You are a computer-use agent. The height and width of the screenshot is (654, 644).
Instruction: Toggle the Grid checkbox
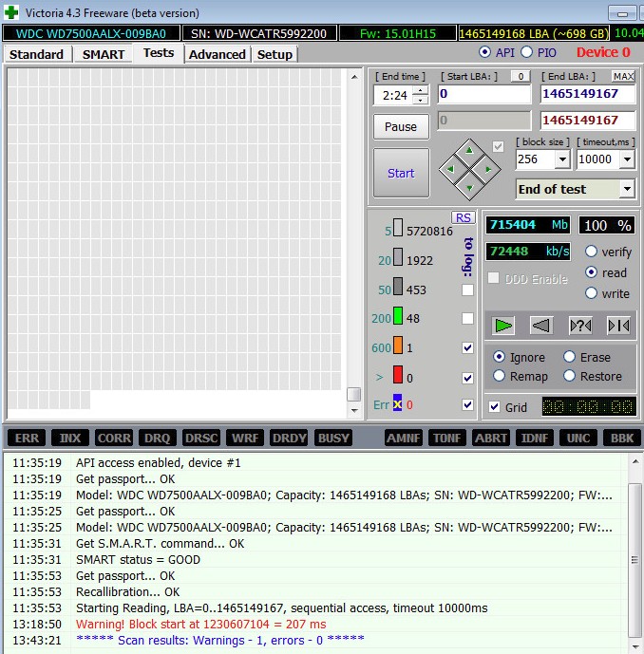[x=494, y=407]
